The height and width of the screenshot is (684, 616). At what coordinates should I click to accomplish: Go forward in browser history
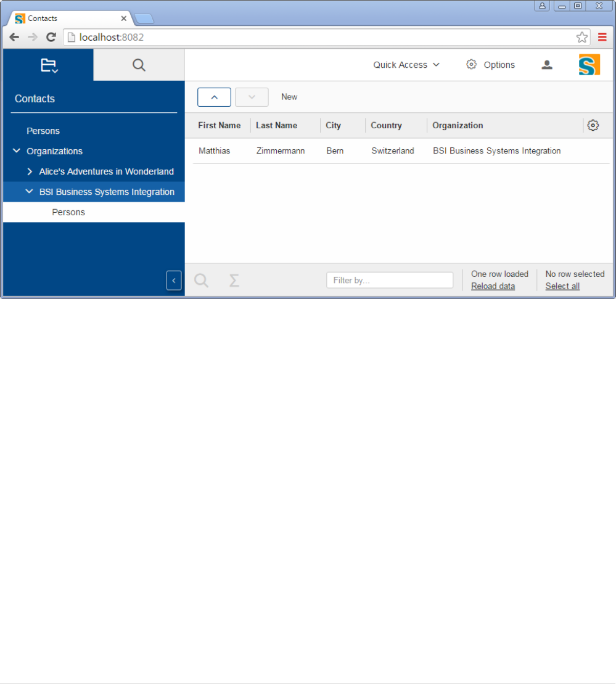33,37
